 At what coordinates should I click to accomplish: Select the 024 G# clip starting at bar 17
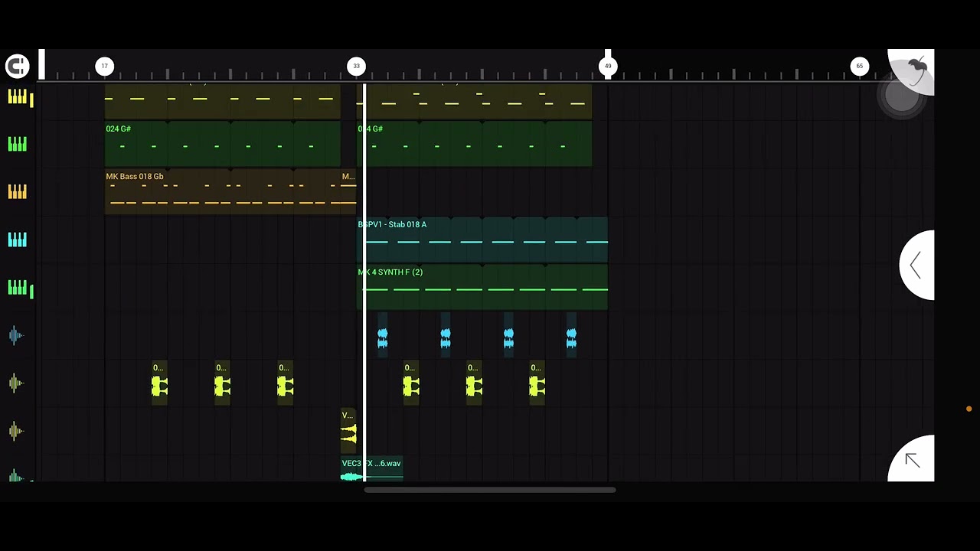(223, 144)
